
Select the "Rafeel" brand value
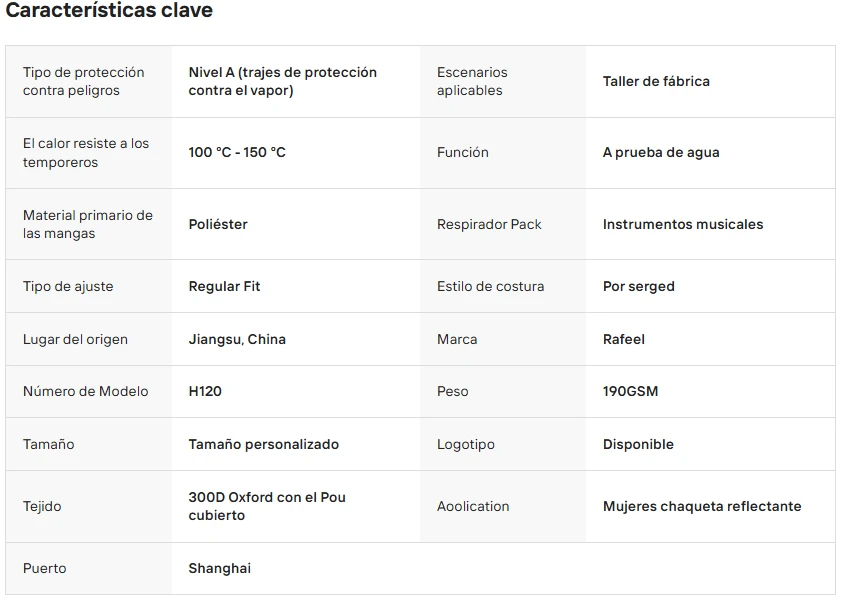(624, 339)
